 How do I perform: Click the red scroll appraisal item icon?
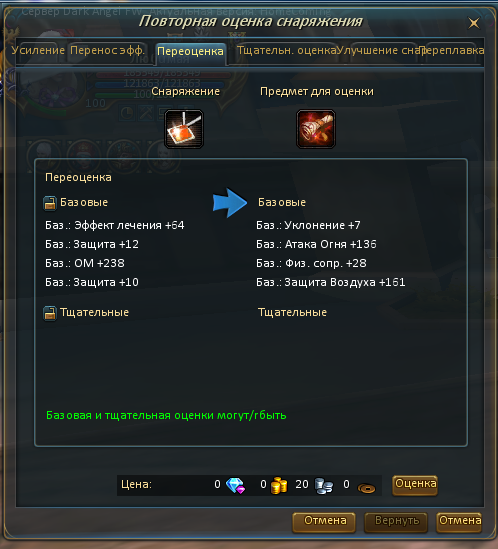tap(316, 129)
